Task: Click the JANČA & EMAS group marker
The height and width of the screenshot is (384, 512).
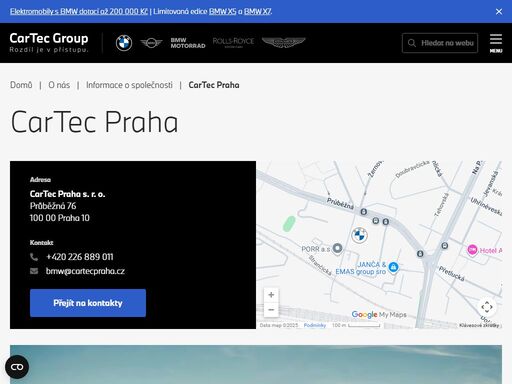Action: click(394, 267)
